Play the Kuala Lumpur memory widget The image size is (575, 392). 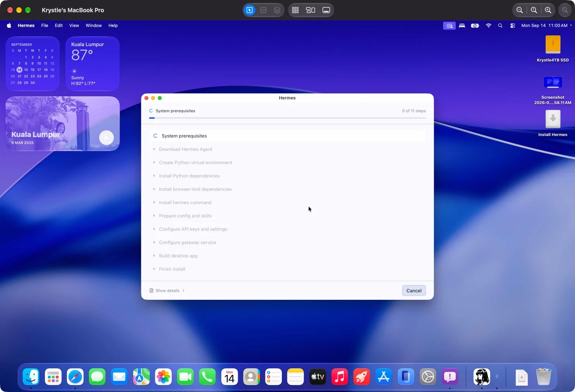click(106, 138)
